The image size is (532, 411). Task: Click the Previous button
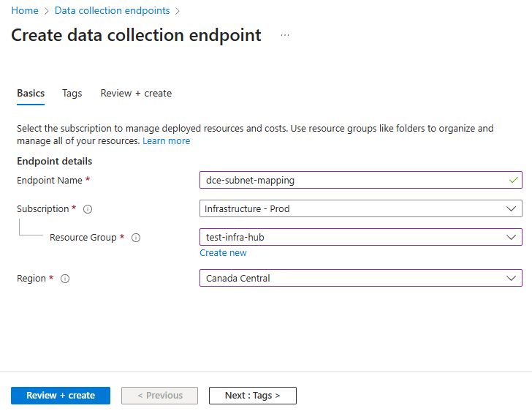(x=159, y=396)
